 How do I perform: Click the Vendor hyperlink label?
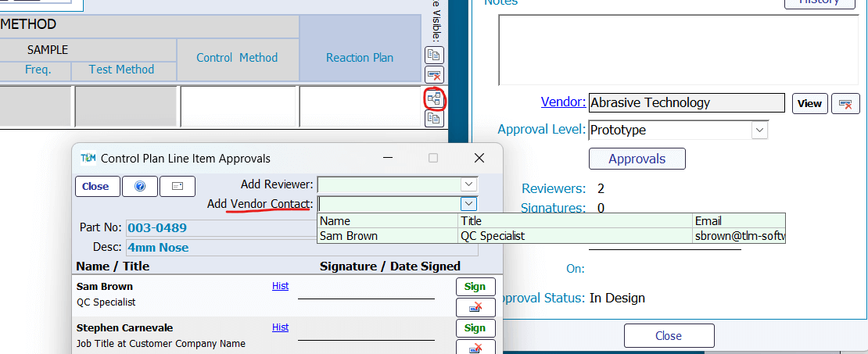point(562,102)
